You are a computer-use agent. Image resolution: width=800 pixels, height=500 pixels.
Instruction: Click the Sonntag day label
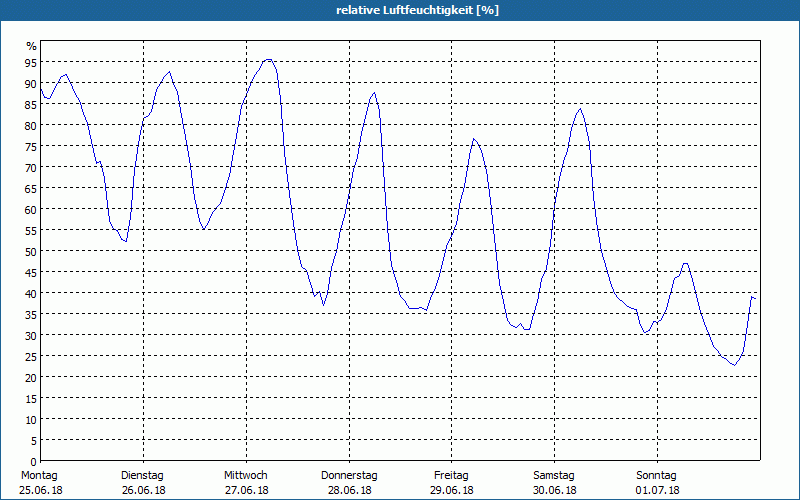pos(657,475)
